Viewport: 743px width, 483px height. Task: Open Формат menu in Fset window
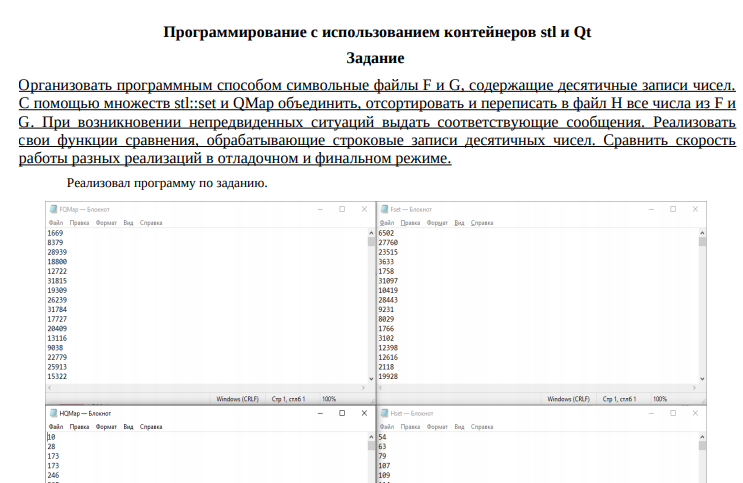tap(437, 223)
